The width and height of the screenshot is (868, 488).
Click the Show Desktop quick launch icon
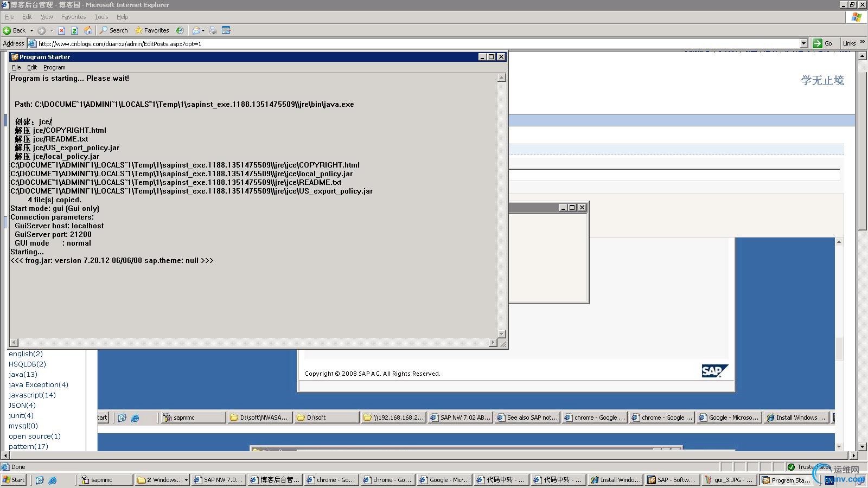tap(40, 480)
